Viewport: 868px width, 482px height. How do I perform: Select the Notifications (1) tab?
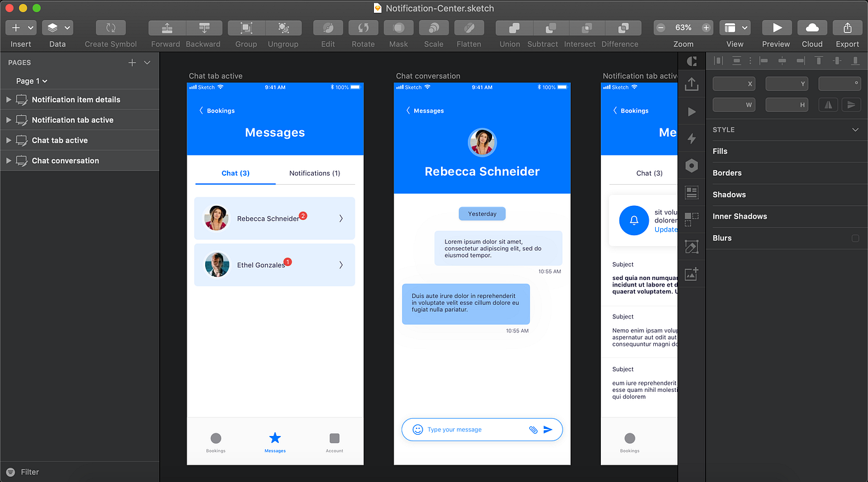coord(314,173)
